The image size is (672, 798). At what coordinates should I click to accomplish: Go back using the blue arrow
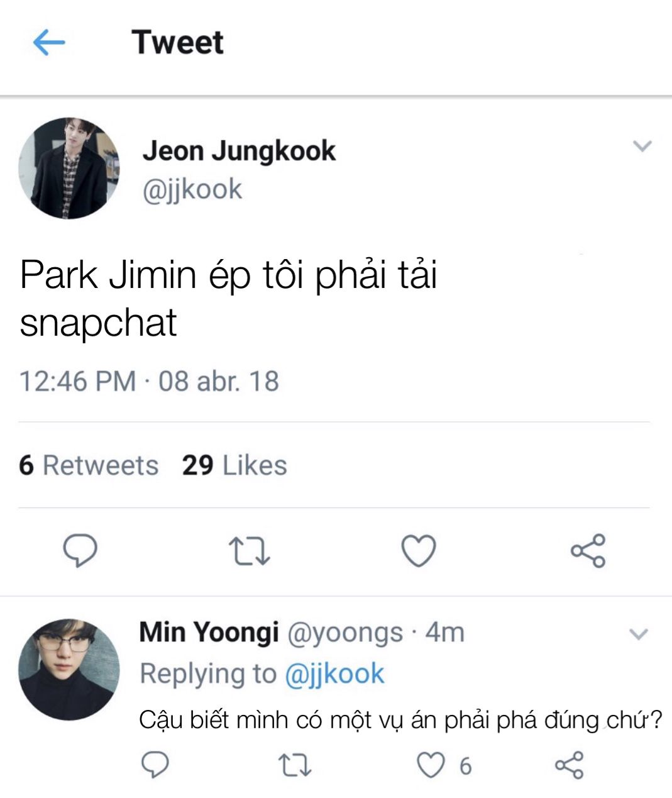[x=49, y=43]
